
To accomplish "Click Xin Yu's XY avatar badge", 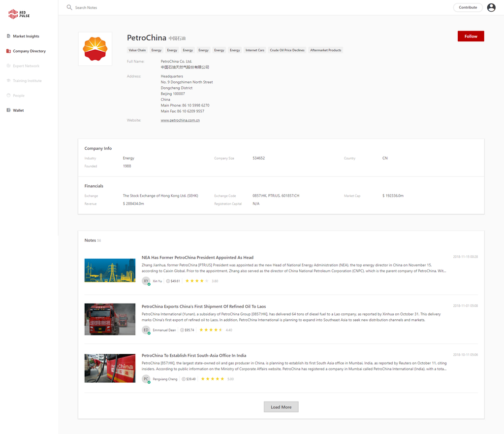I will 146,281.
